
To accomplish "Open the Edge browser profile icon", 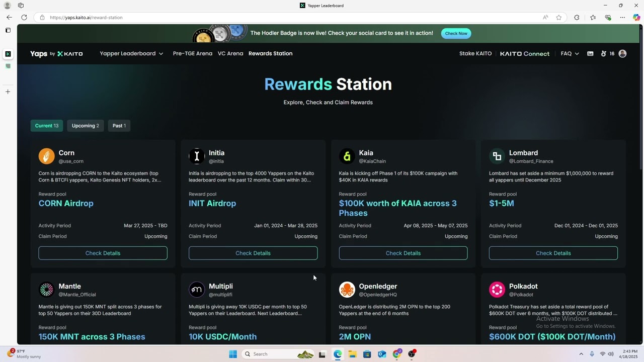I will click(x=7, y=6).
